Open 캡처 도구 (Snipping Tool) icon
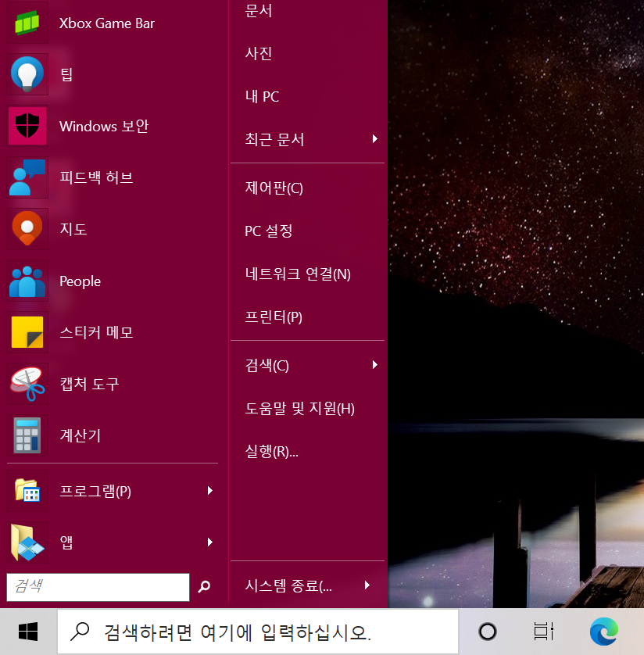 27,383
